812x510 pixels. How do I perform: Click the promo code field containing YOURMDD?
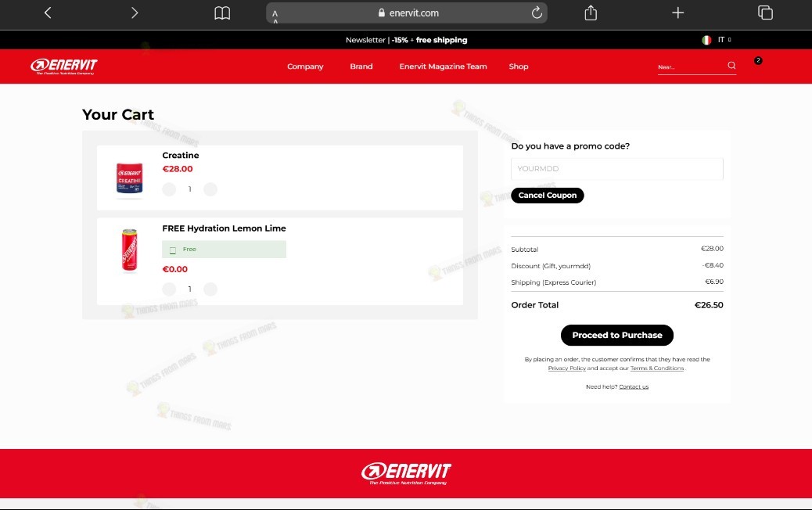pos(616,169)
